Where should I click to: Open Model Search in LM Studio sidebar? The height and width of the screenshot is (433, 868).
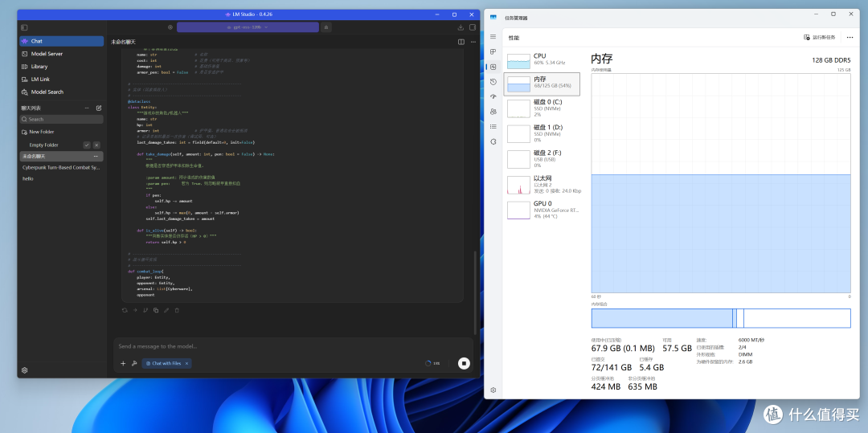click(x=61, y=92)
